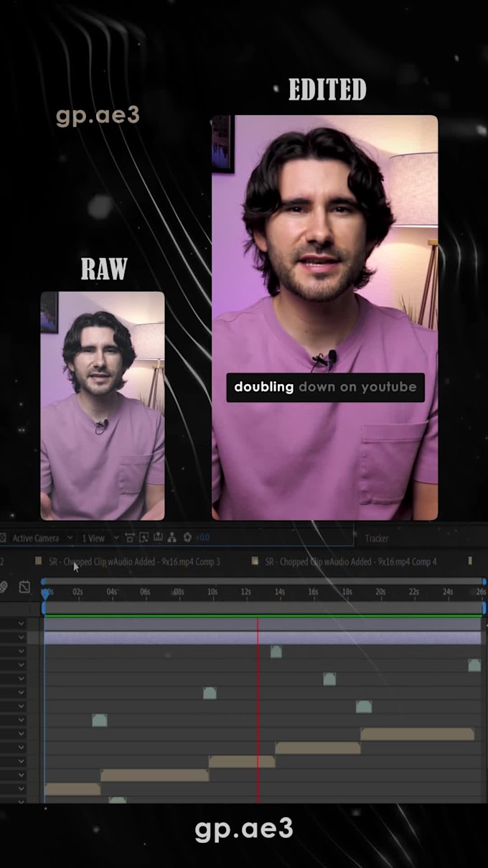This screenshot has width=488, height=868.
Task: Toggle the Graph Editor icon
Action: coord(24,587)
